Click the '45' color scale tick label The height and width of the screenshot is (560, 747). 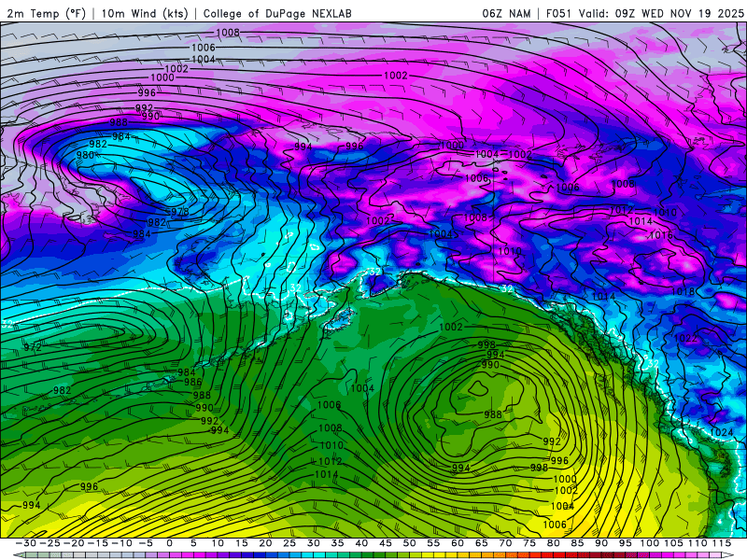coord(385,543)
